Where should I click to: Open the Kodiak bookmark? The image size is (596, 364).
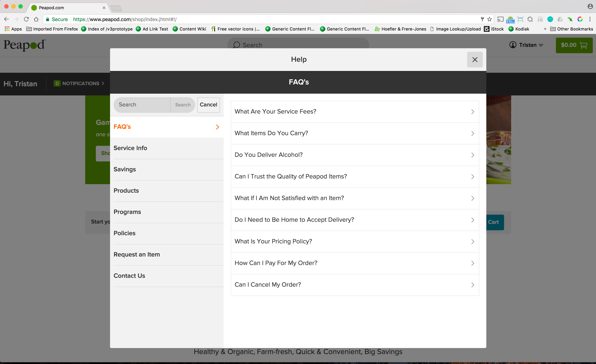pyautogui.click(x=519, y=29)
